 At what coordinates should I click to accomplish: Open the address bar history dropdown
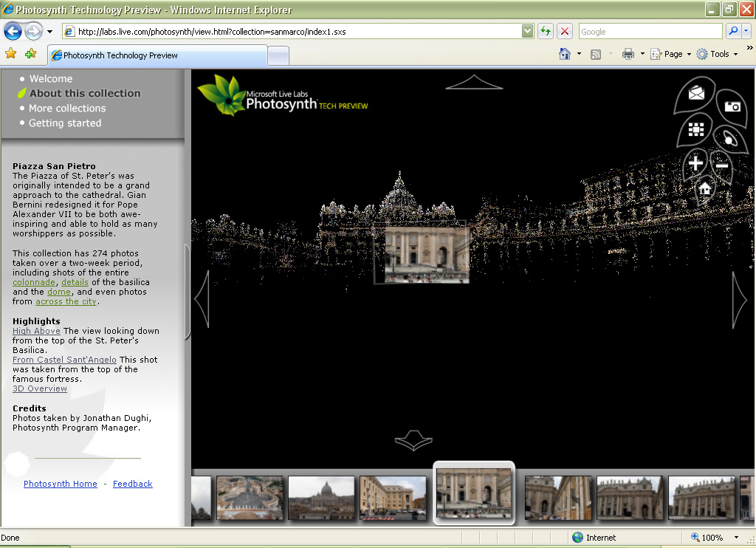(527, 31)
